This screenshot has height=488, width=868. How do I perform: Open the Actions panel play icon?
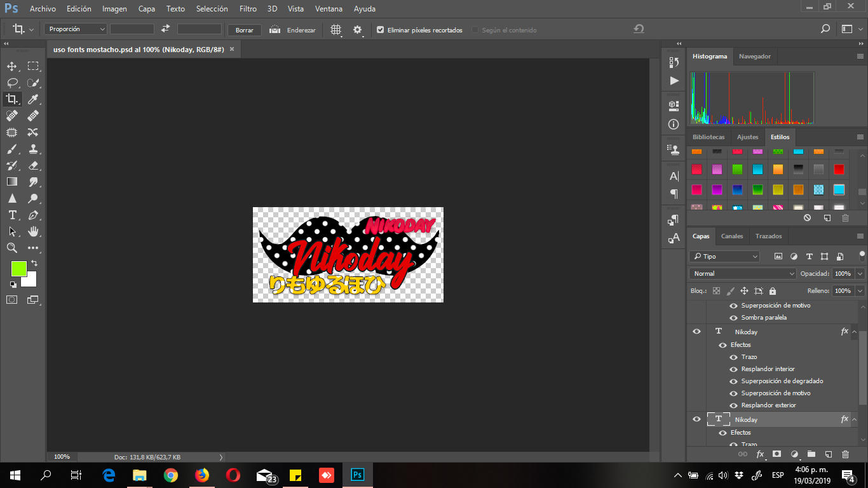(674, 81)
